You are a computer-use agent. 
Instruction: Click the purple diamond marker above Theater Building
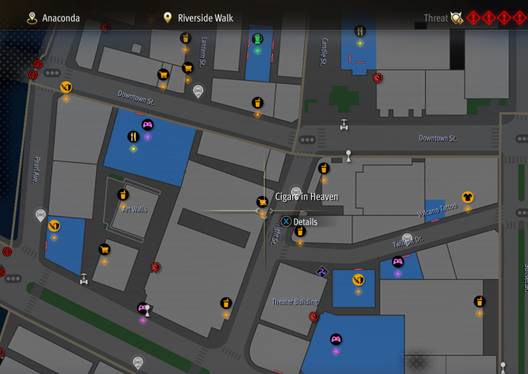[321, 271]
